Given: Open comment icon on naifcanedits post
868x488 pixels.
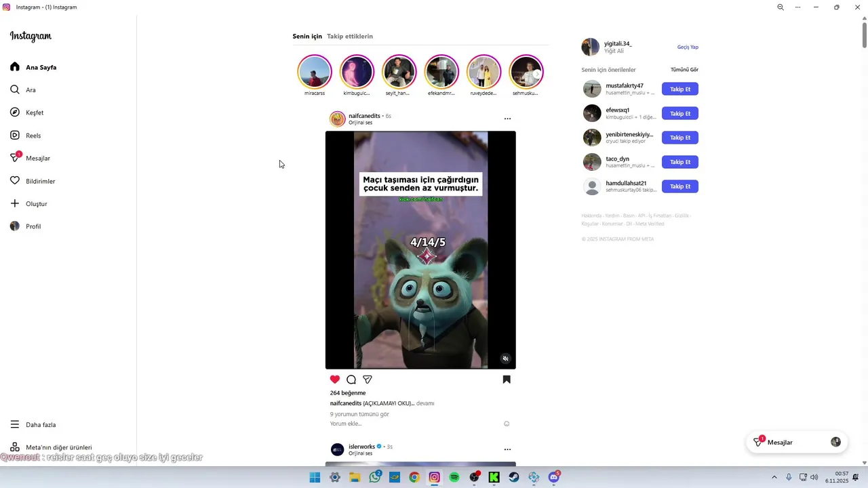Looking at the screenshot, I should pyautogui.click(x=351, y=380).
